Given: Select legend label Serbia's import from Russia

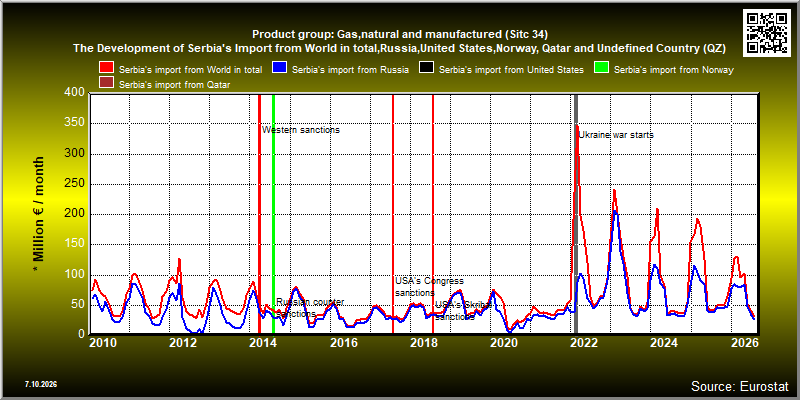Looking at the screenshot, I should 351,70.
